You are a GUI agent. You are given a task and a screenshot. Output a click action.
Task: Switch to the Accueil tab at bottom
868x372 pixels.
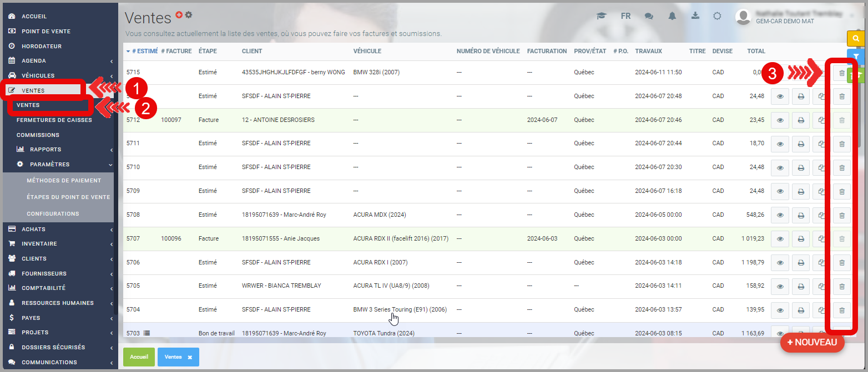[139, 358]
